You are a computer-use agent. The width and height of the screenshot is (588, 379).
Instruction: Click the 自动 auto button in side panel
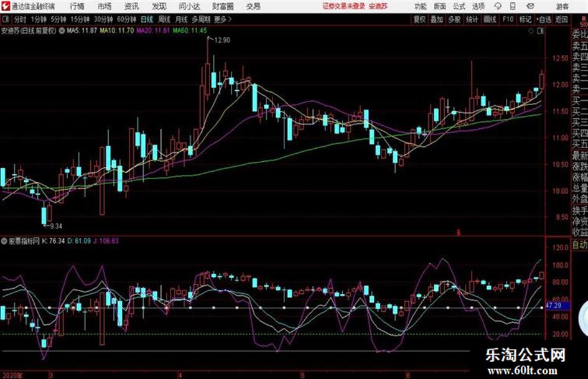(580, 245)
